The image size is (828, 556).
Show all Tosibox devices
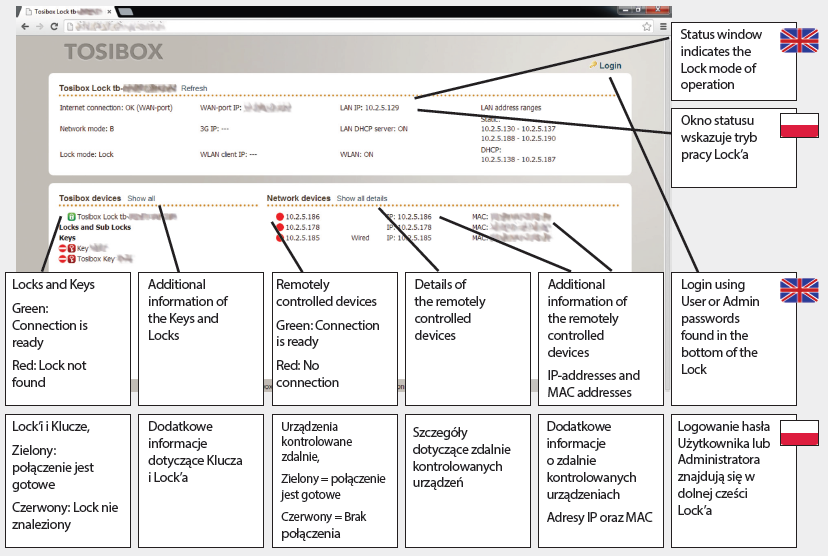pos(141,199)
